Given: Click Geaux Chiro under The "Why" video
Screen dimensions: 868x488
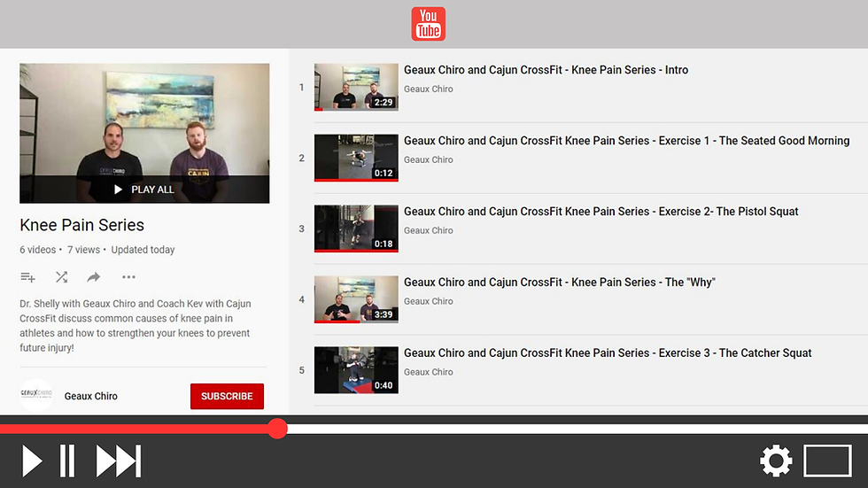Looking at the screenshot, I should 428,301.
